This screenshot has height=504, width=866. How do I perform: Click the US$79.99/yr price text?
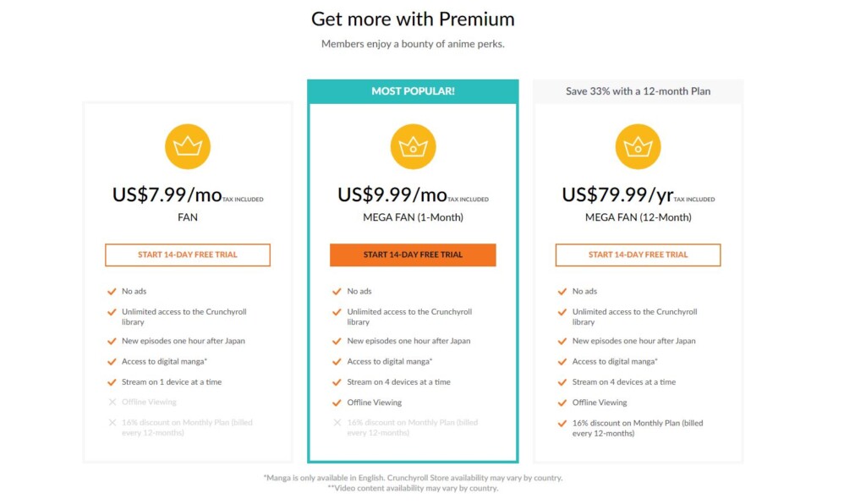point(617,194)
